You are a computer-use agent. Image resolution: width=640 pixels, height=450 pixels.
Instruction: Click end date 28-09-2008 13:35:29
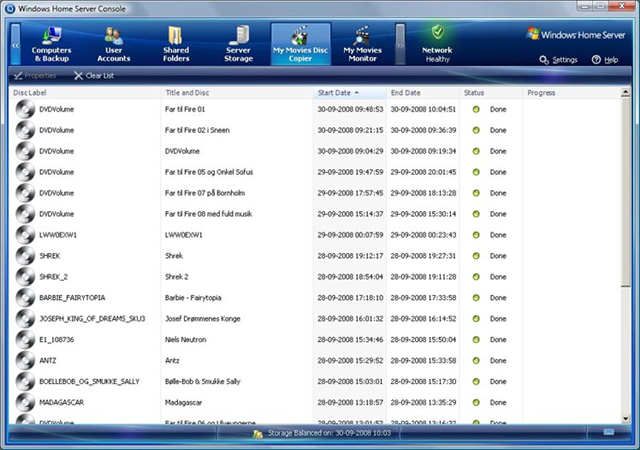pyautogui.click(x=423, y=403)
